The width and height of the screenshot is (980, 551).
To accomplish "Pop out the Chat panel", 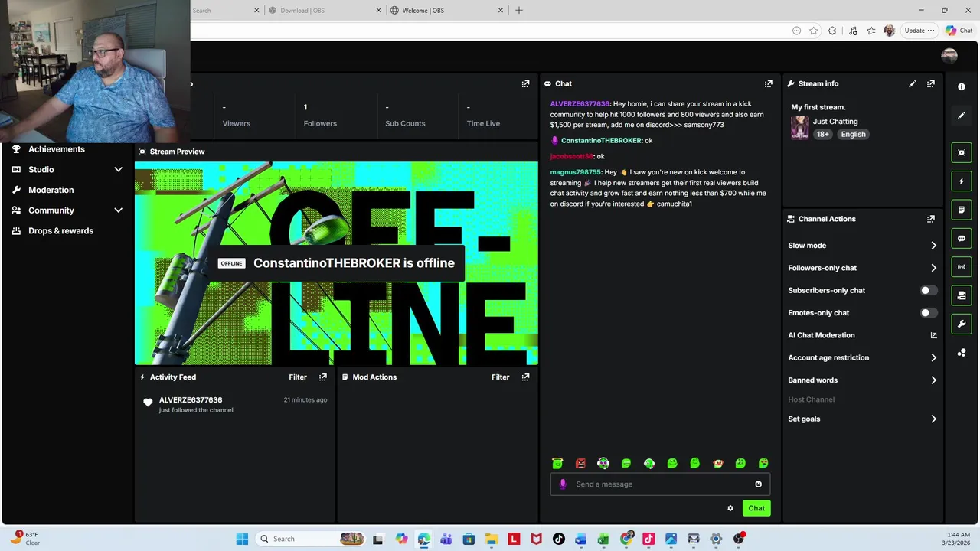I will (769, 83).
